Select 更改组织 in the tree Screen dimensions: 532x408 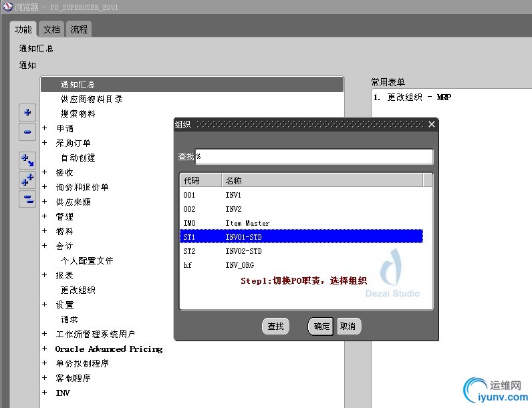[78, 290]
